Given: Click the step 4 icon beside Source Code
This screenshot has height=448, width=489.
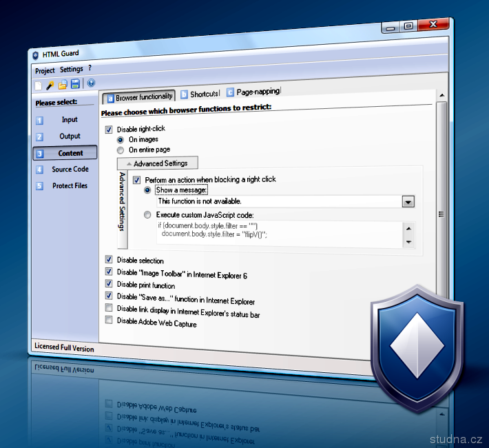Looking at the screenshot, I should (x=40, y=170).
